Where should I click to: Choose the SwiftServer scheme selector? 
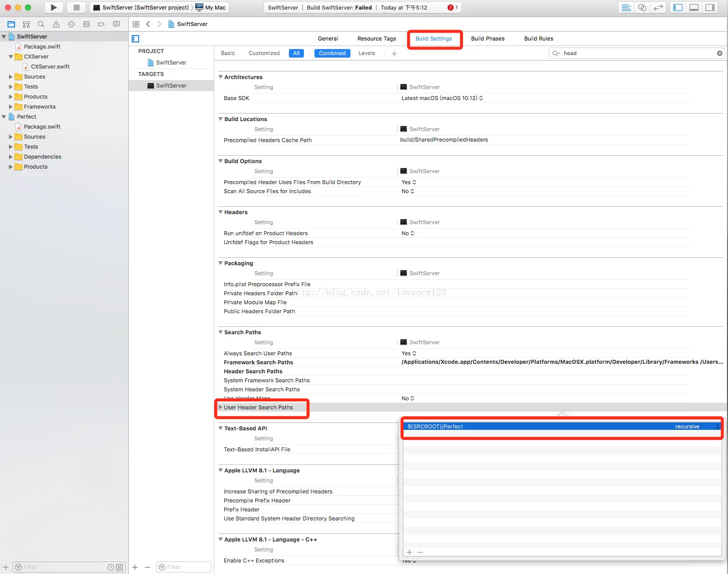(141, 8)
